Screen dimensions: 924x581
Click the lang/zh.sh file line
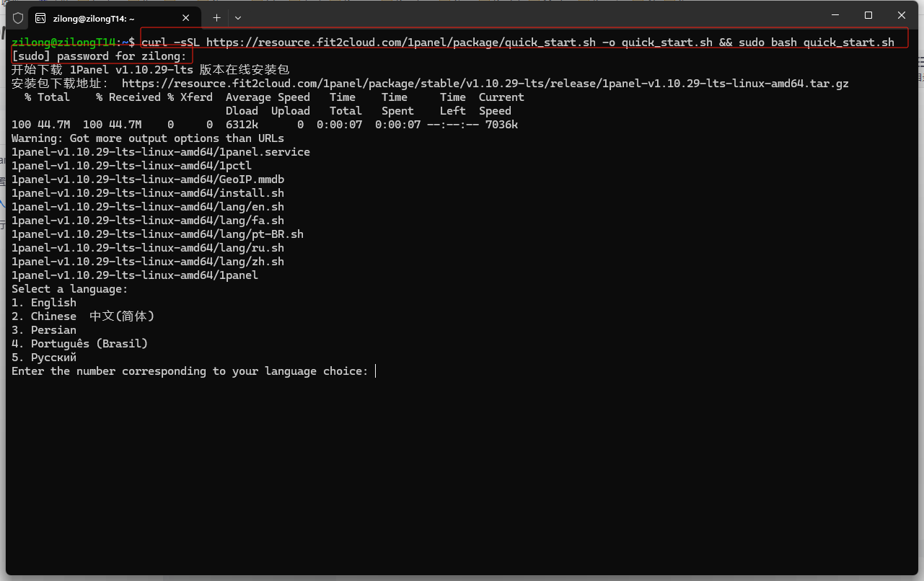[x=148, y=262]
